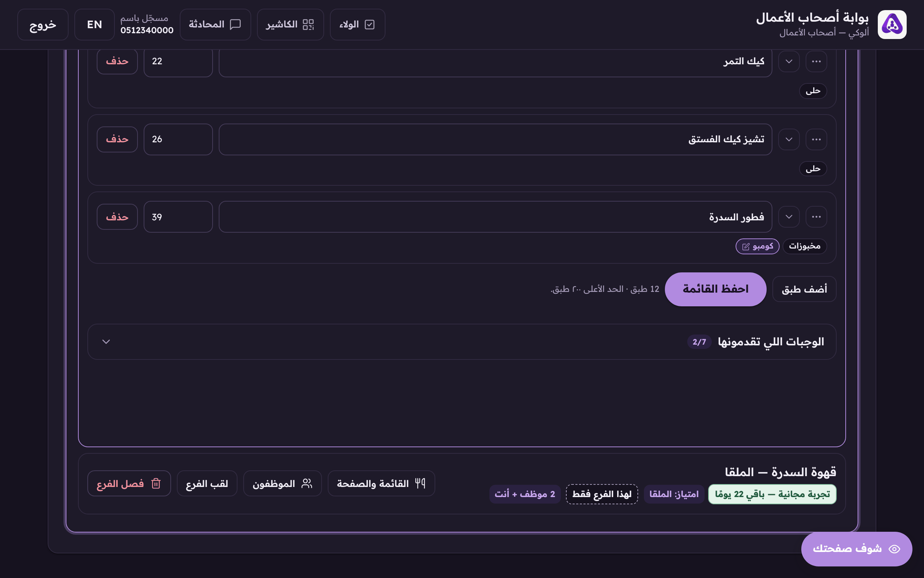
Task: Expand the تشيز كيك الفستق dish row chevron
Action: [789, 139]
